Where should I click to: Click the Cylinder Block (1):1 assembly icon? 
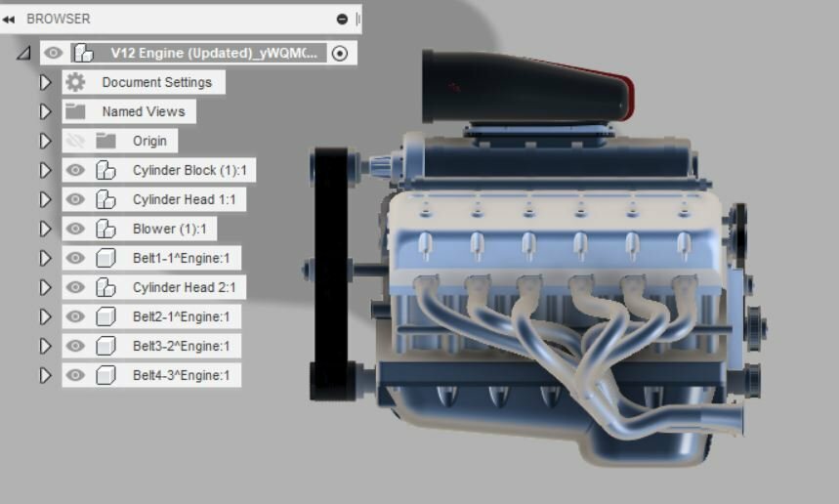pos(105,171)
